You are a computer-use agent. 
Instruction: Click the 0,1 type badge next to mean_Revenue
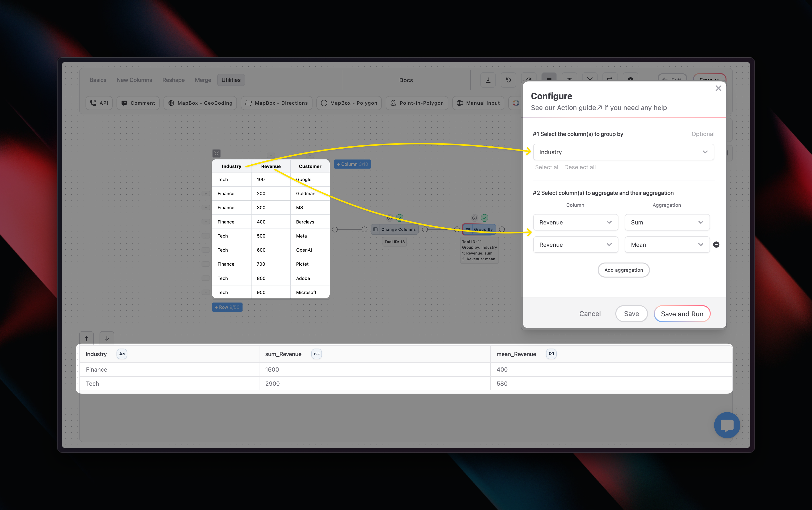(551, 354)
